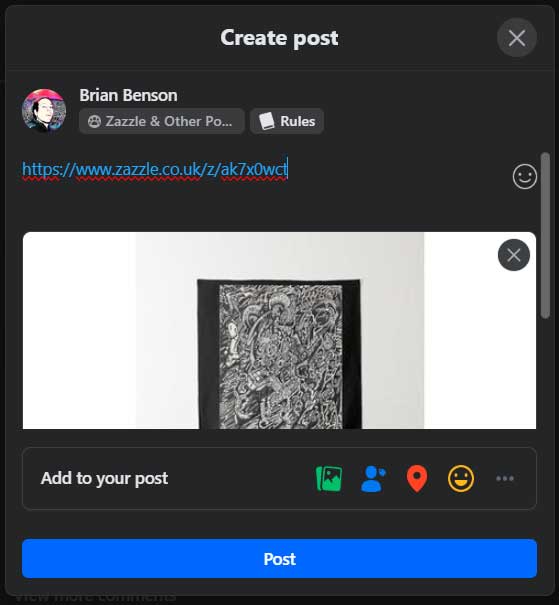Screen dimensions: 559x605
Task: Click the group icon in audience chip
Action: coord(95,122)
